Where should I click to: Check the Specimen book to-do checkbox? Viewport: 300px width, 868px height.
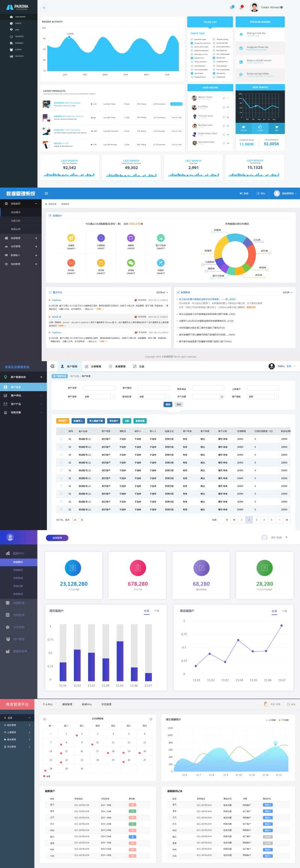pos(192,39)
